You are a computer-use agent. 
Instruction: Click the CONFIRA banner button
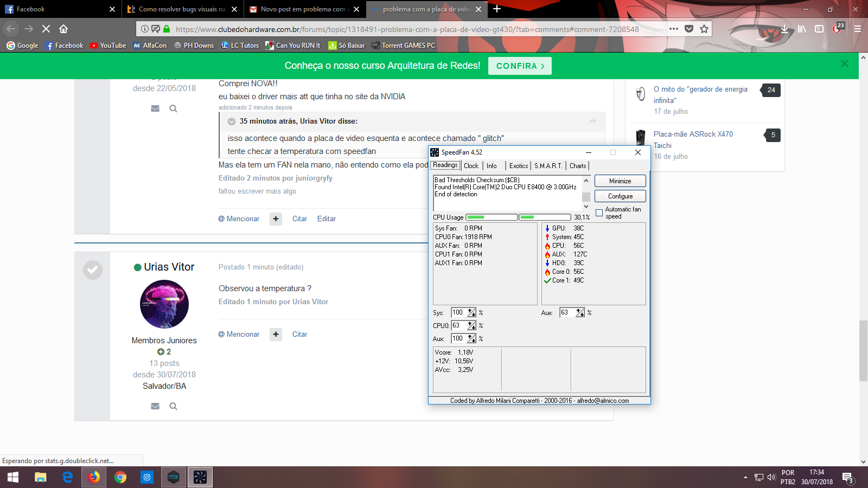click(520, 66)
